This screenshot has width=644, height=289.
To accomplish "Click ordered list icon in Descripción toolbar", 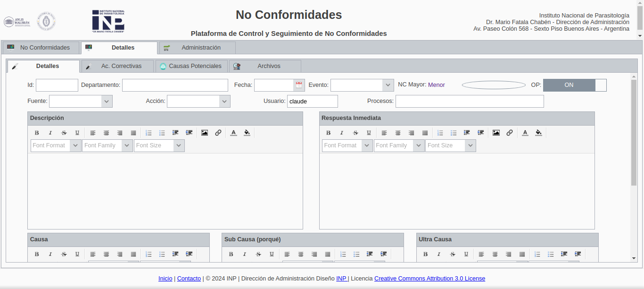I will click(149, 133).
